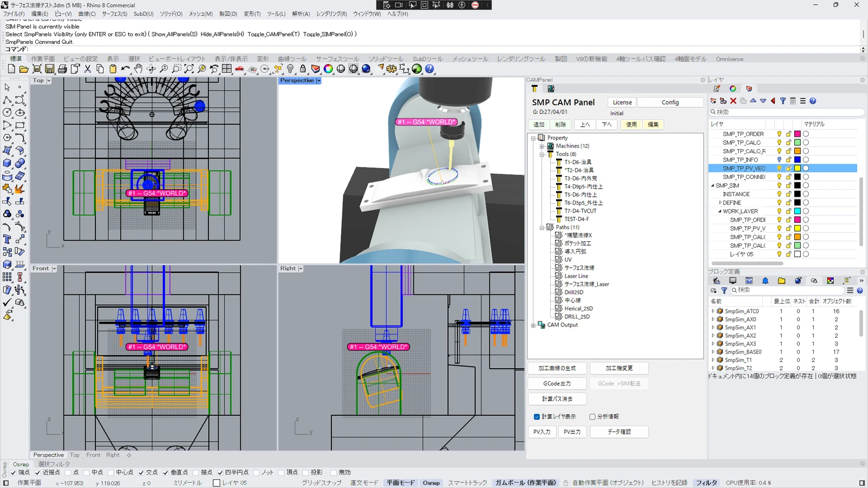Click the yellow color swatch of SMP_TP_PV_VEC

tap(797, 168)
